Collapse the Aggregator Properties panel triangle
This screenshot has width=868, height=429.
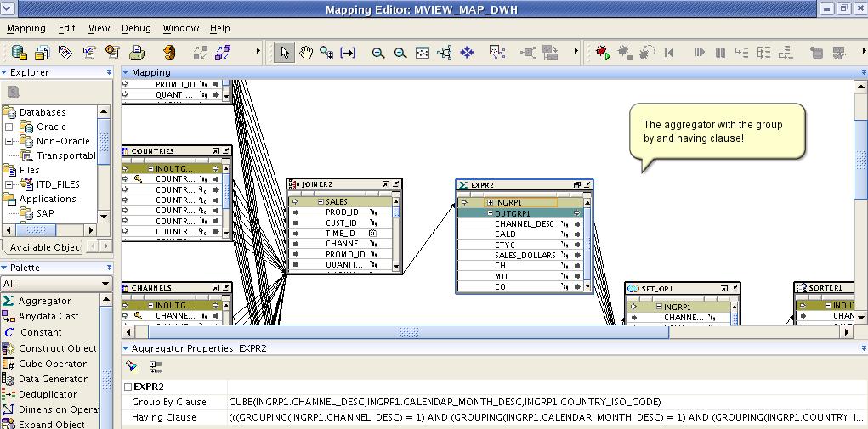(126, 349)
